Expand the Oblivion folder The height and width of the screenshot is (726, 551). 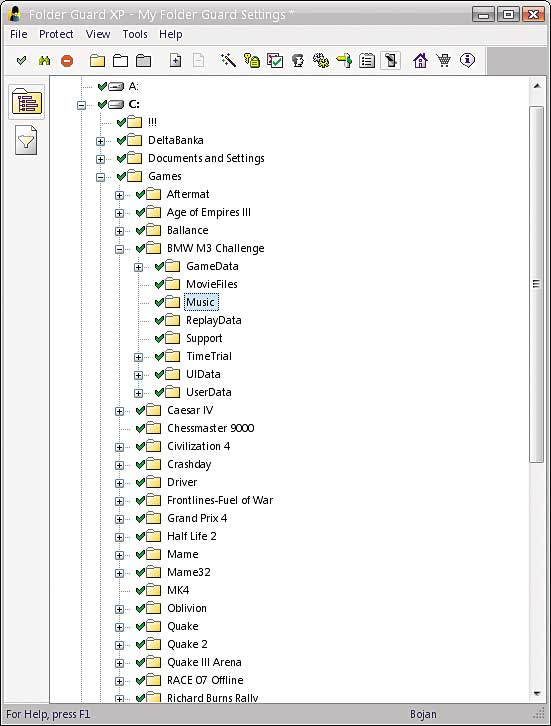(x=119, y=609)
